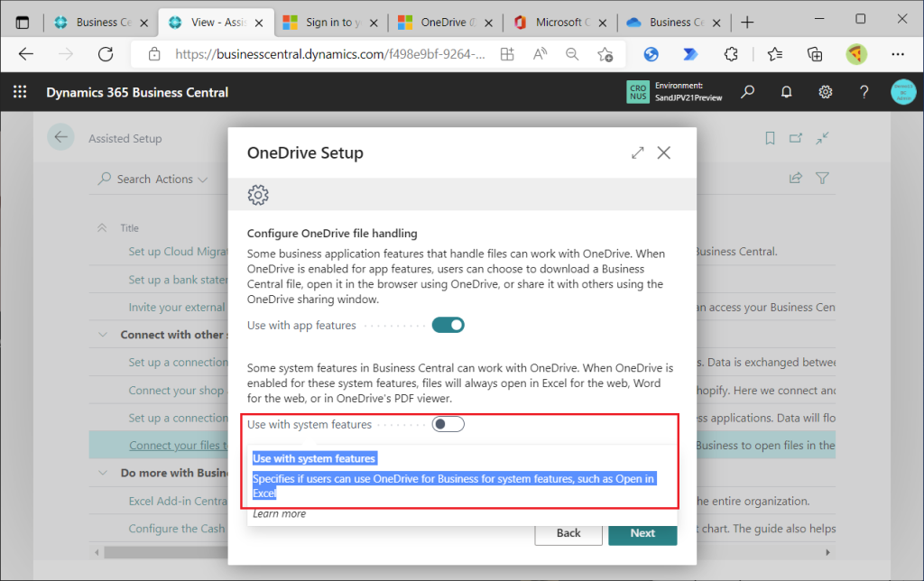Switch to the OneDrive browser tab
This screenshot has width=924, height=581.
(443, 23)
